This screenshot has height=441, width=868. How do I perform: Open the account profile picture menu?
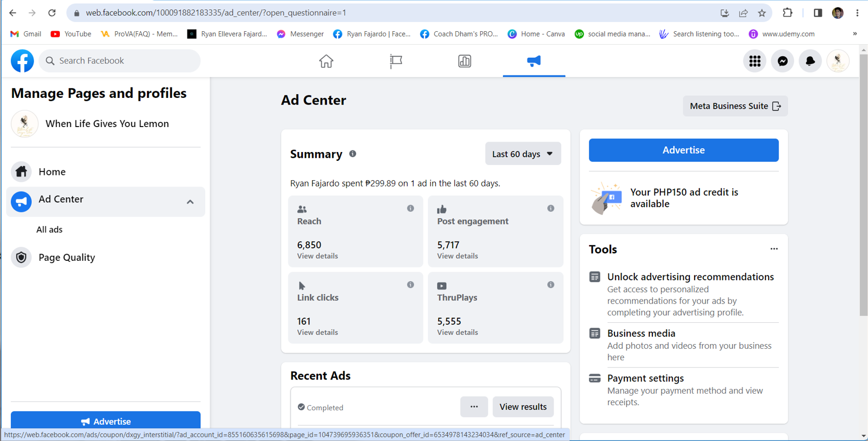pyautogui.click(x=838, y=61)
